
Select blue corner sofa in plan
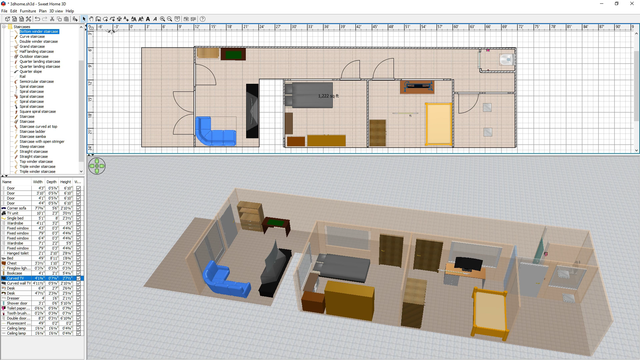tap(215, 131)
